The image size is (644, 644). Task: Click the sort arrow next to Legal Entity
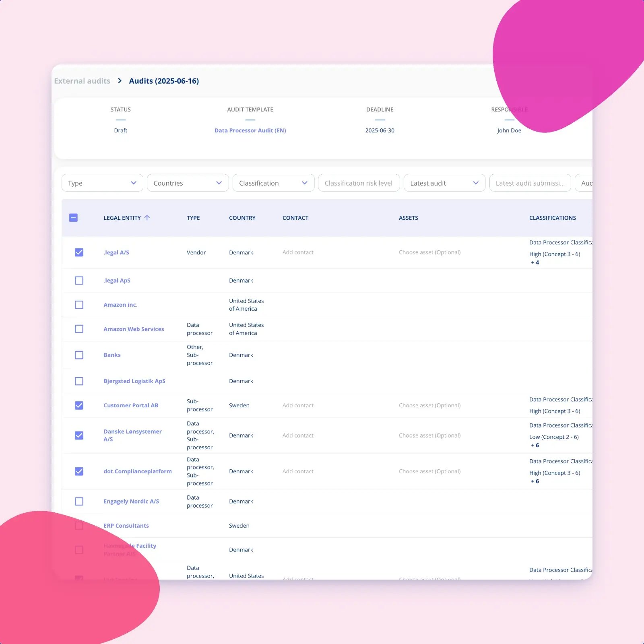click(x=147, y=218)
